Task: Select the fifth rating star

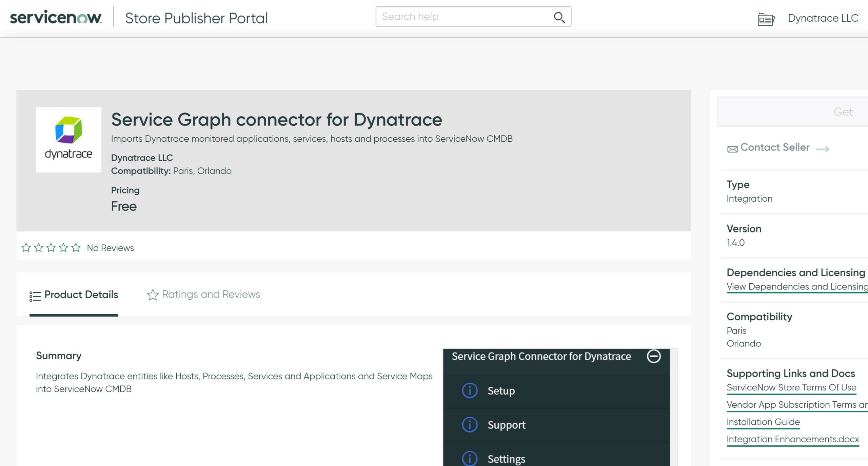Action: coord(76,247)
